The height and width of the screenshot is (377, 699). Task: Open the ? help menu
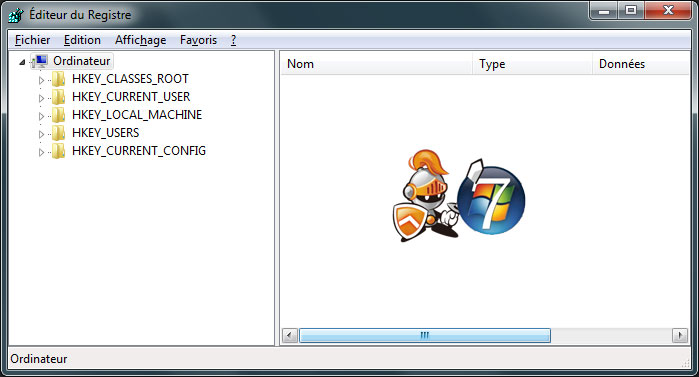(x=234, y=40)
